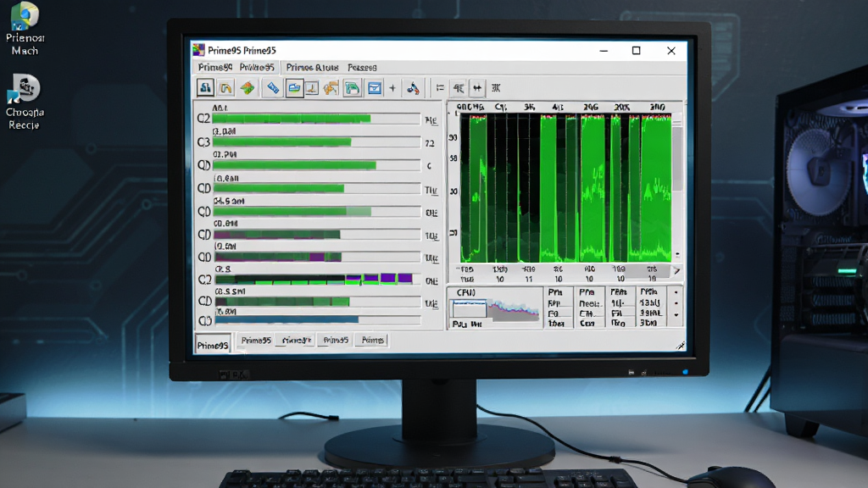Click the blue progress bar in last row
The width and height of the screenshot is (868, 488).
click(317, 319)
